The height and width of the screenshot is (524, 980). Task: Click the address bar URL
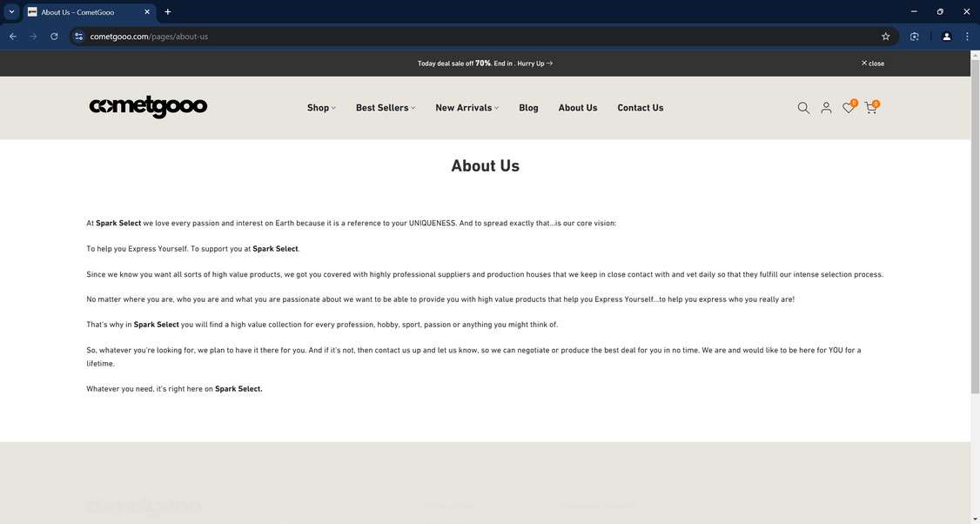pyautogui.click(x=149, y=37)
